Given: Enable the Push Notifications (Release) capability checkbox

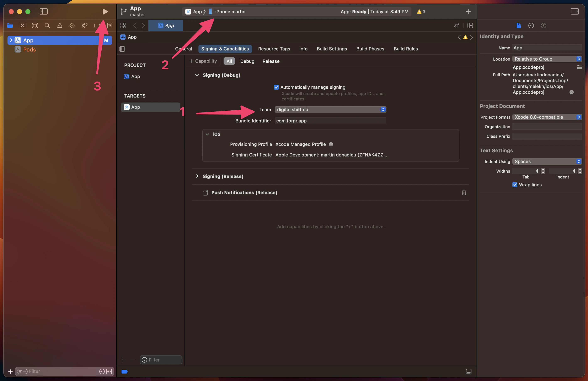Looking at the screenshot, I should [205, 193].
